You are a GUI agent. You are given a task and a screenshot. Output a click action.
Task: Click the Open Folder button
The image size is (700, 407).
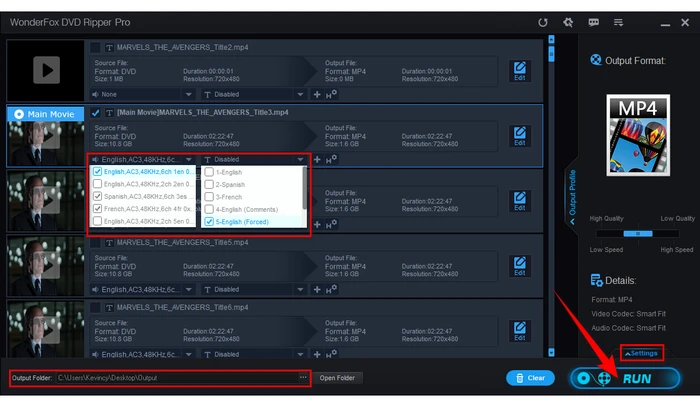(337, 378)
